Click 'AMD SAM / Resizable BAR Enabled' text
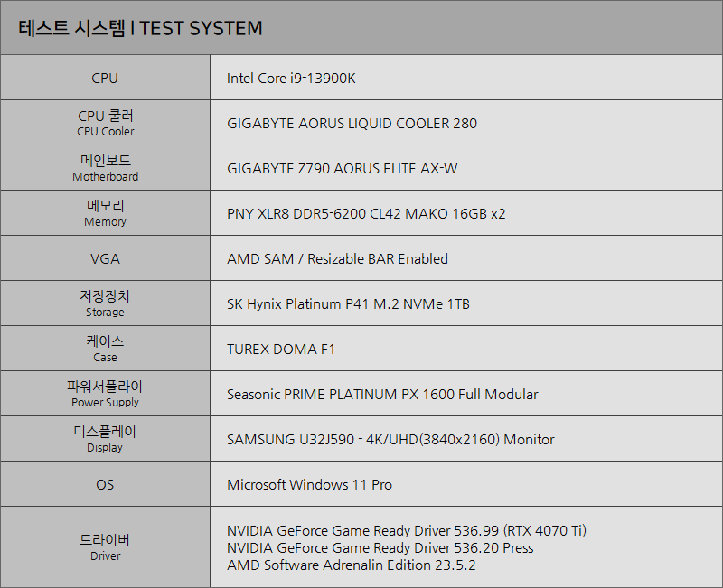Viewport: 723px width, 588px height. 337,259
